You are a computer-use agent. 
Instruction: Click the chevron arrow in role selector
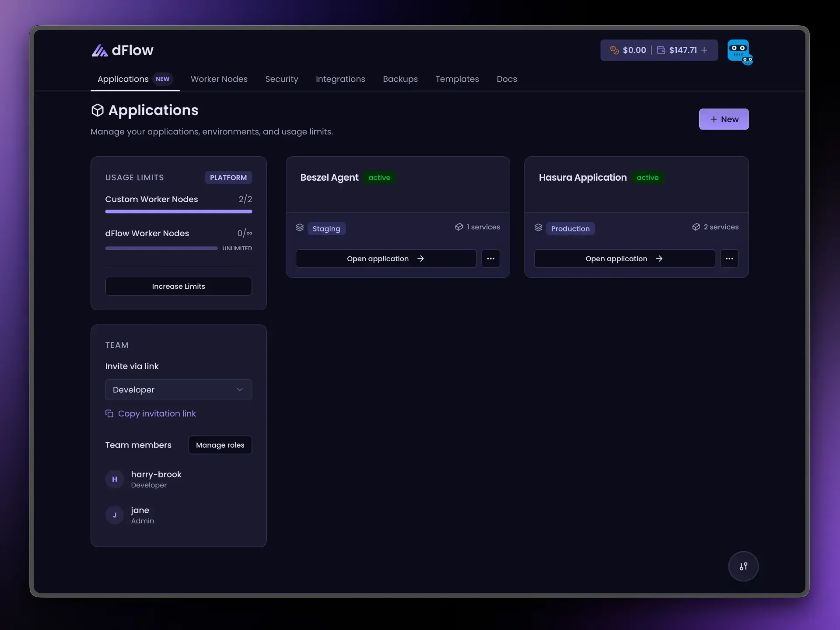click(239, 390)
